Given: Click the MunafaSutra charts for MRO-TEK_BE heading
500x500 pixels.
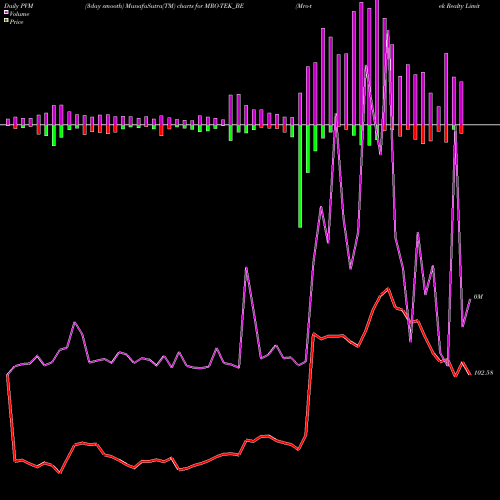Looking at the screenshot, I should click(164, 6).
